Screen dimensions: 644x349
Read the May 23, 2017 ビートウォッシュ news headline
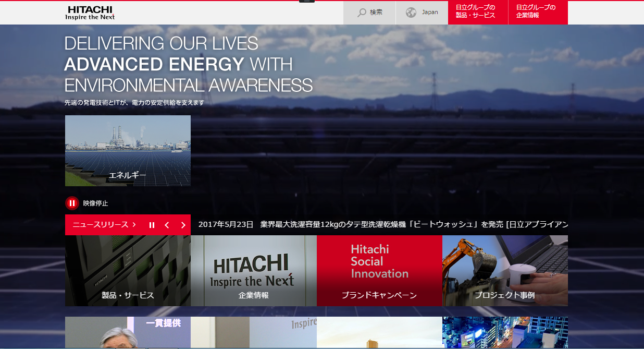tap(383, 225)
